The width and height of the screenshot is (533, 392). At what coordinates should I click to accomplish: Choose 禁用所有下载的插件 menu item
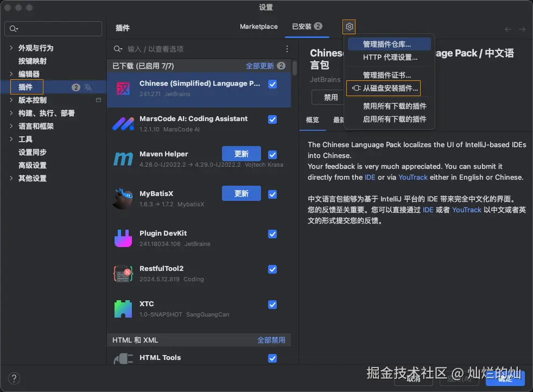tap(389, 106)
